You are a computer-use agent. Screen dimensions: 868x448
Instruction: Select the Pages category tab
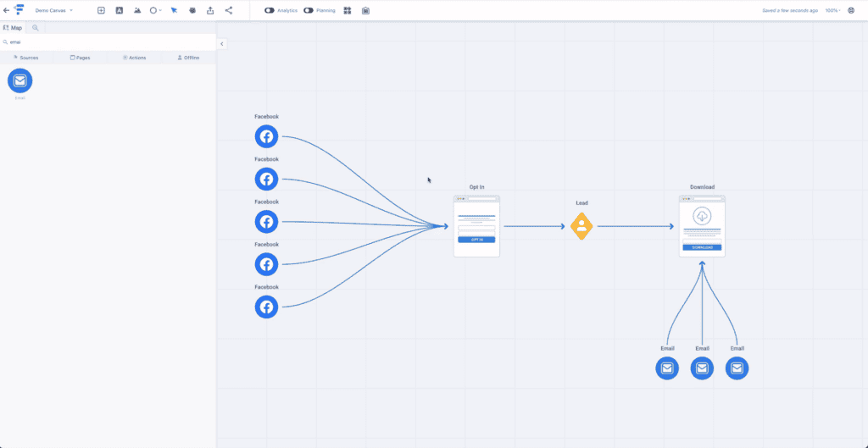(x=81, y=58)
